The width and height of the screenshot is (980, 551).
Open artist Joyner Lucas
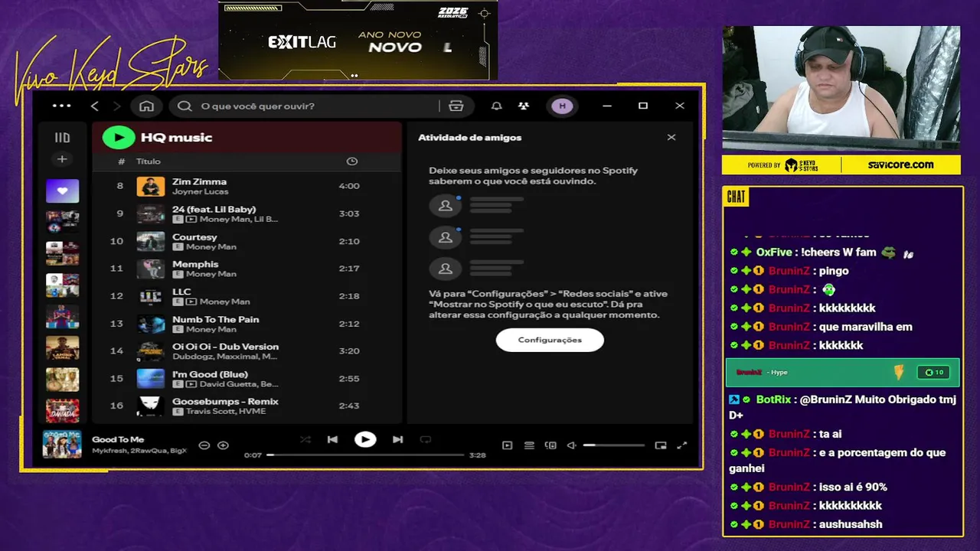pos(200,191)
